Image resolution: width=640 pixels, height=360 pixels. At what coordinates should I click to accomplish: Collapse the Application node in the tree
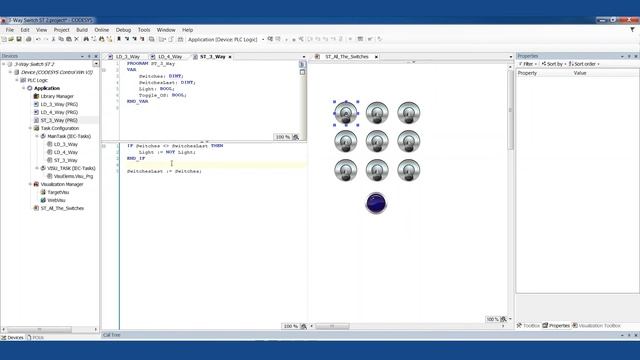[x=23, y=88]
